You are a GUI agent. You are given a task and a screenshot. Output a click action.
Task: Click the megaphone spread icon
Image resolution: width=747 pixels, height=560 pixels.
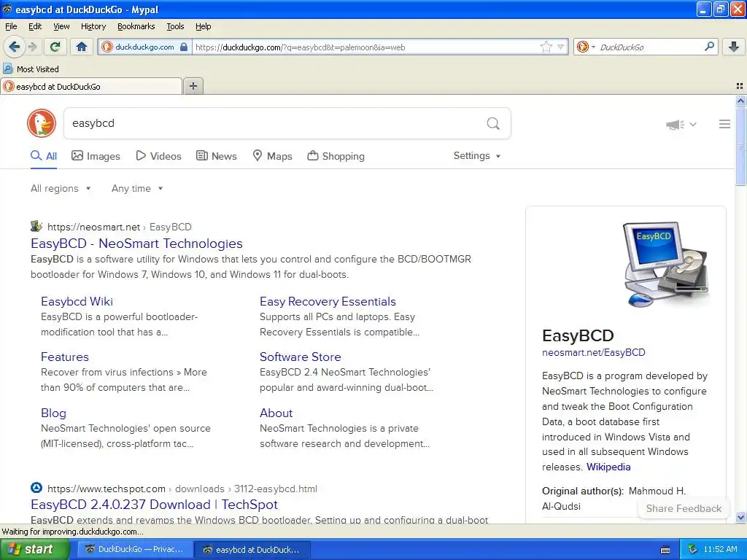tap(675, 124)
